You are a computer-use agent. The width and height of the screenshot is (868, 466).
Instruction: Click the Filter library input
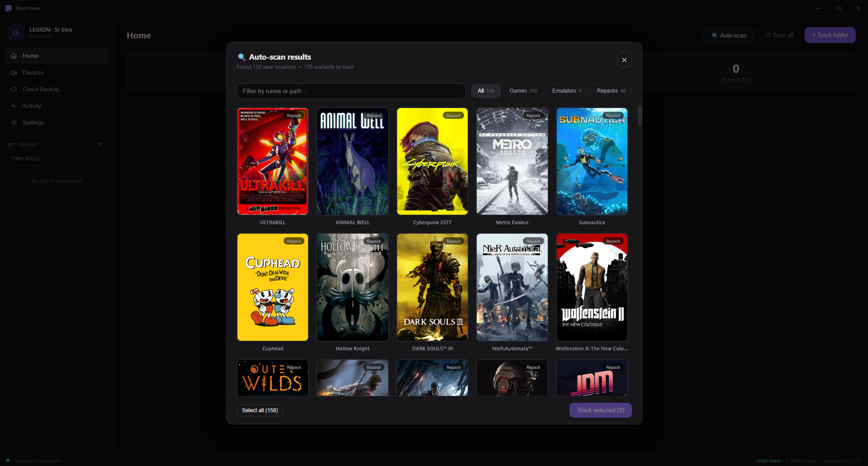pyautogui.click(x=57, y=159)
